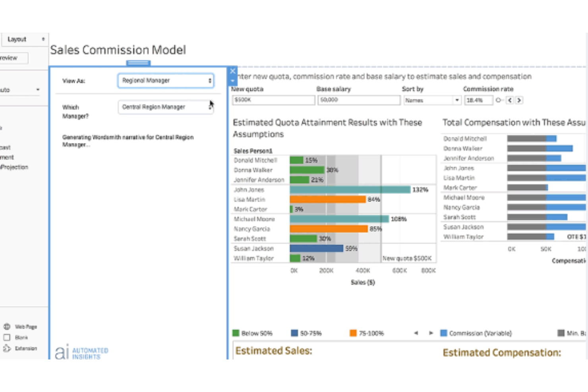Click the forward arrow next to the legend
The height and width of the screenshot is (392, 588).
[x=431, y=333]
